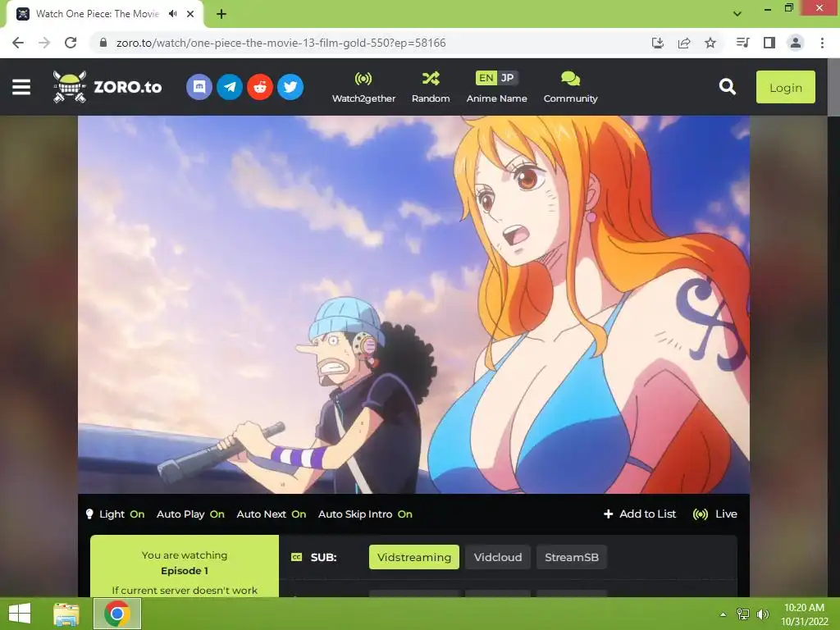Add this anime to list

[640, 514]
